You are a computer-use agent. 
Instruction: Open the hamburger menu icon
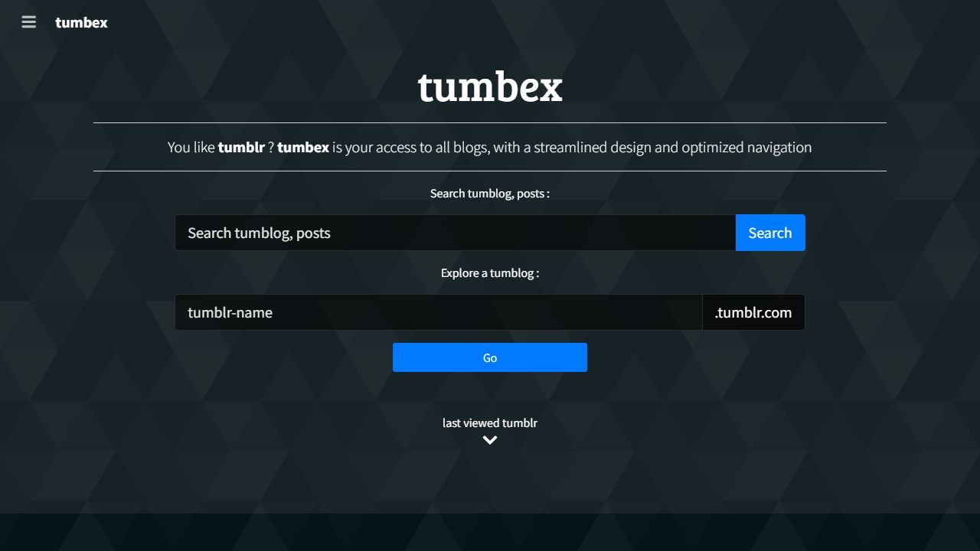tap(29, 22)
